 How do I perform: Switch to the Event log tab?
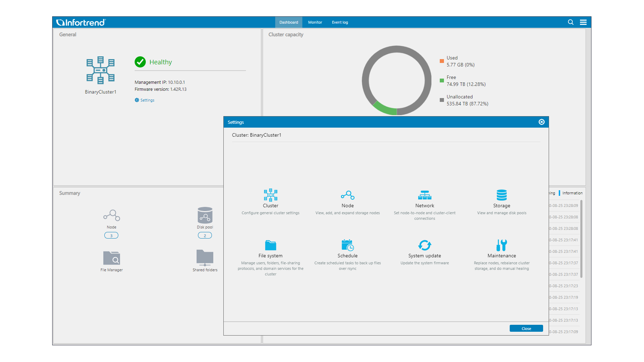[x=340, y=22]
